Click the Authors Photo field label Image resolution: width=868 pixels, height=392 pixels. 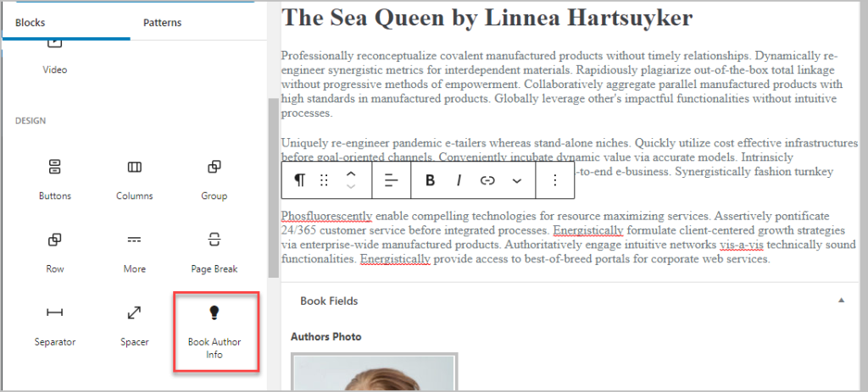(x=326, y=336)
